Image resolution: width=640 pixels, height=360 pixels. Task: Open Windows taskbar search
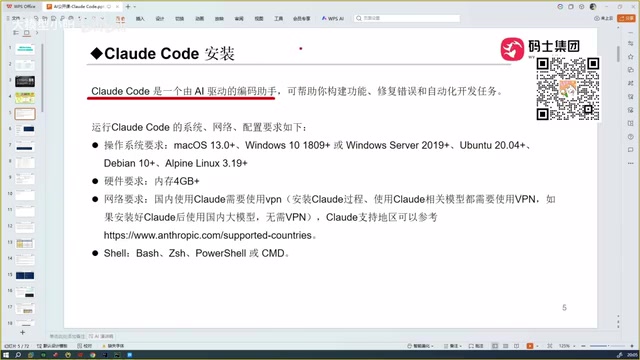pos(18,355)
